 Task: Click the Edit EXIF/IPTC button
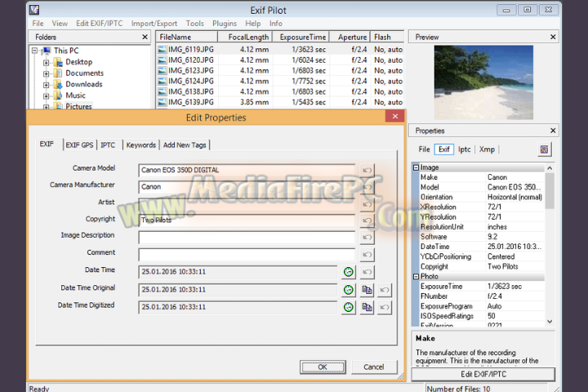coord(483,374)
